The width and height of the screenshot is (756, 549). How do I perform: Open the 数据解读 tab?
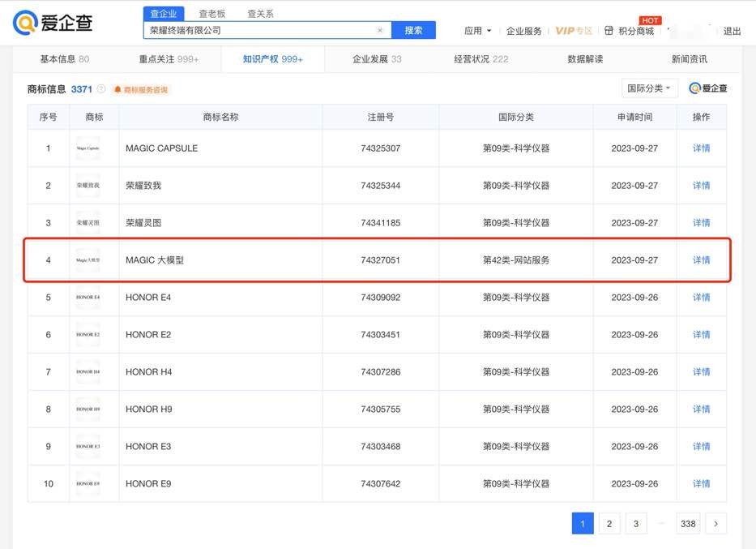tap(585, 59)
